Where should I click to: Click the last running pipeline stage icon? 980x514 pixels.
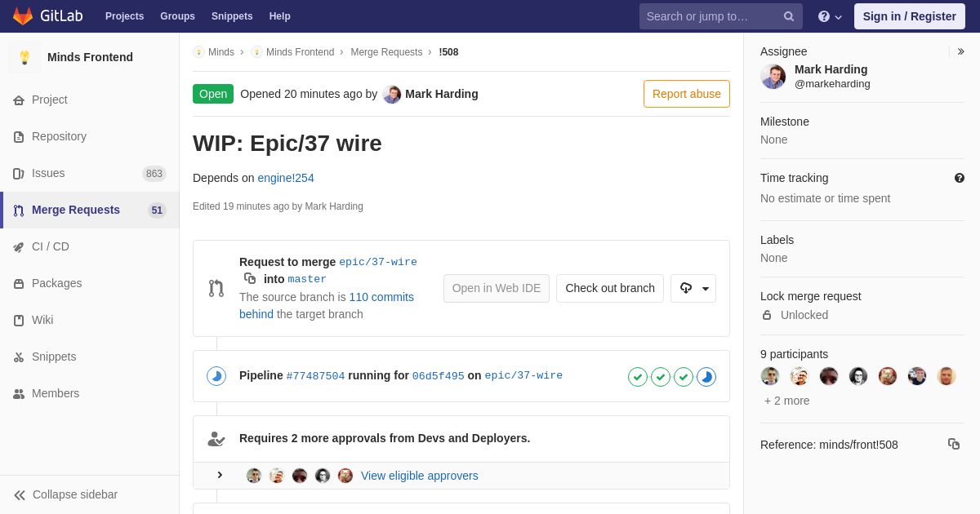[706, 377]
